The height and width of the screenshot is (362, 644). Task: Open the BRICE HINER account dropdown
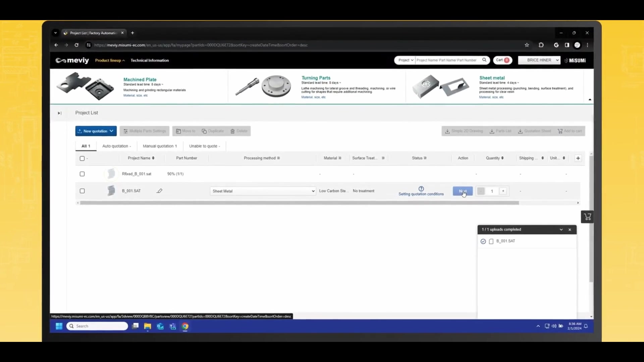tap(539, 60)
